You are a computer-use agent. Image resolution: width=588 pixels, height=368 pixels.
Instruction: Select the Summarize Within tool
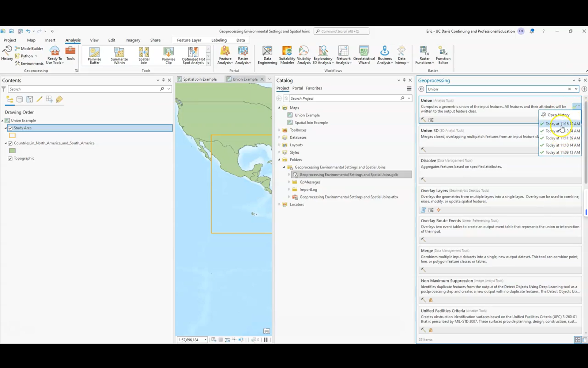[119, 56]
